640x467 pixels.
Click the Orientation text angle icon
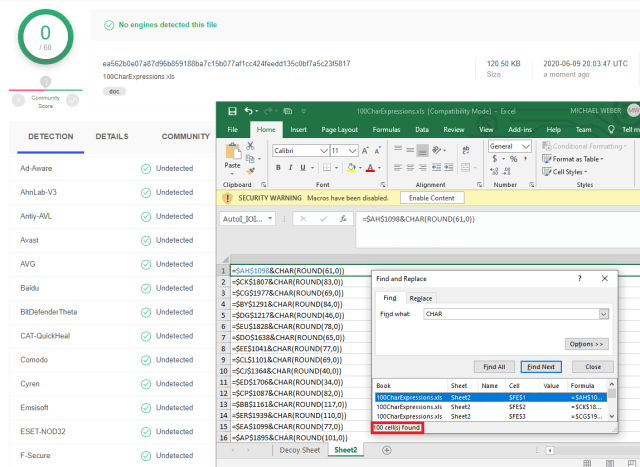click(436, 150)
